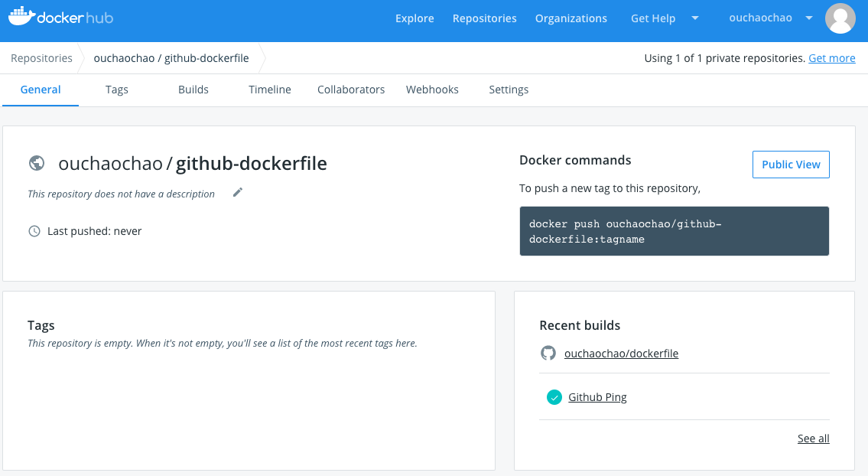Switch to the General tab
This screenshot has height=476, width=868.
[x=41, y=90]
